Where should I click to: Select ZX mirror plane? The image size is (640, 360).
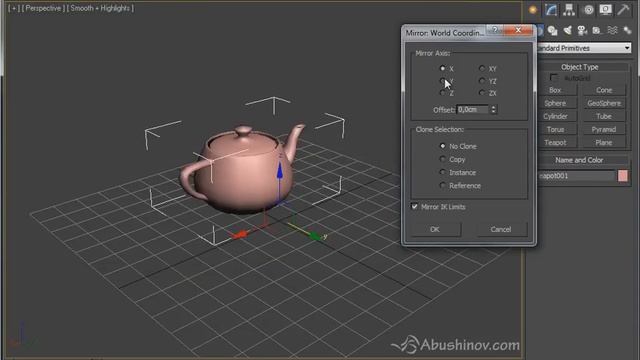(x=482, y=93)
